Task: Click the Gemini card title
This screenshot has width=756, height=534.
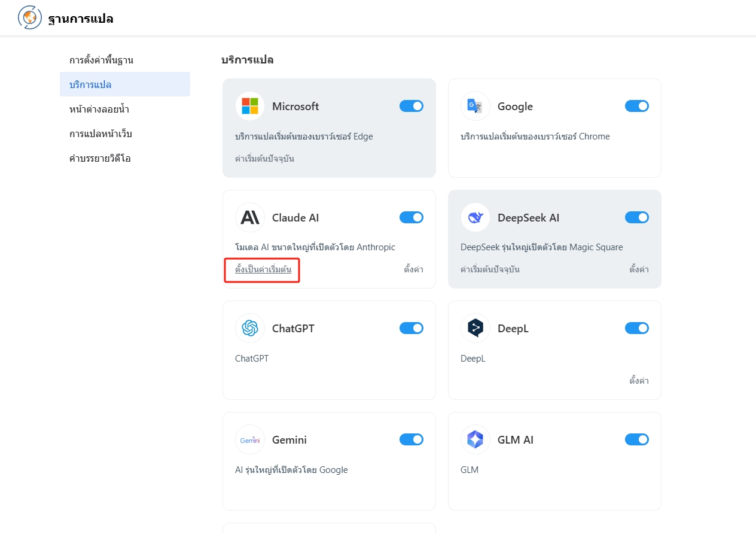Action: pyautogui.click(x=289, y=439)
